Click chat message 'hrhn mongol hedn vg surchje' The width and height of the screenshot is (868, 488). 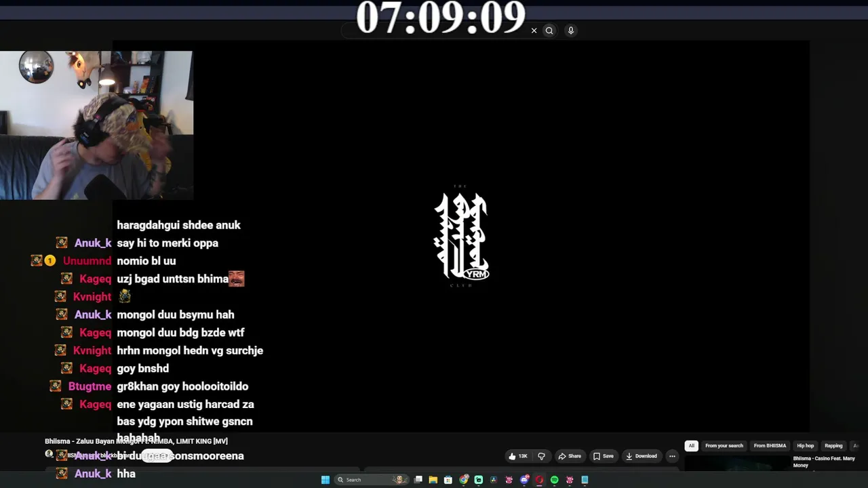[x=190, y=350]
